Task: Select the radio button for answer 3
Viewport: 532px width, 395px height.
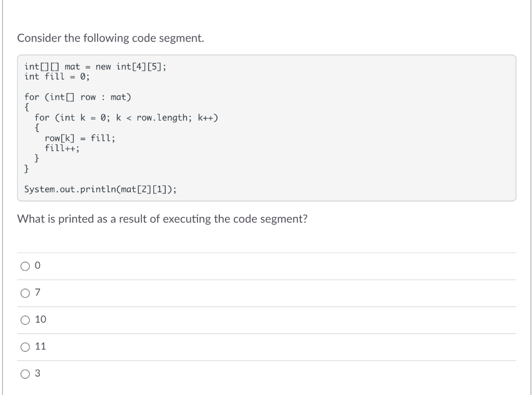Action: coord(25,374)
